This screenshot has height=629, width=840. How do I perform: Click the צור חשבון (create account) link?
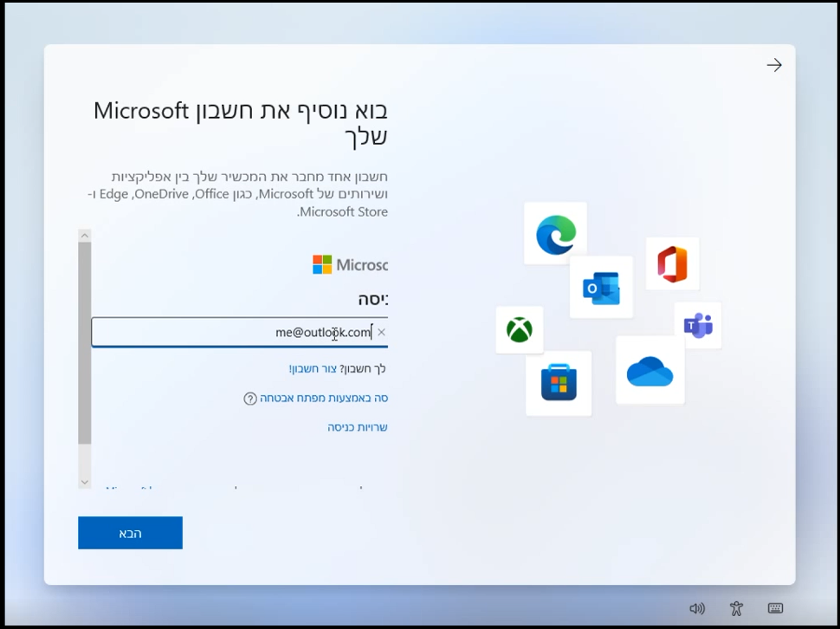click(313, 368)
